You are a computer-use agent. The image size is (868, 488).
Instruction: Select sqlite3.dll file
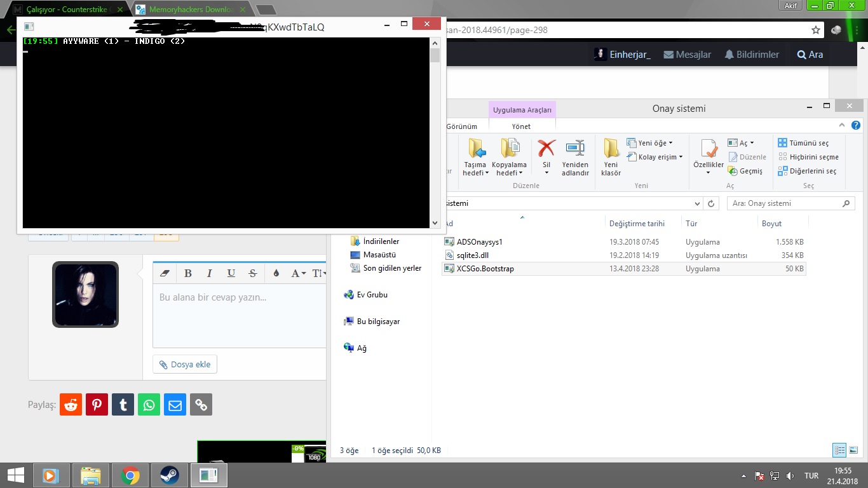pos(473,255)
